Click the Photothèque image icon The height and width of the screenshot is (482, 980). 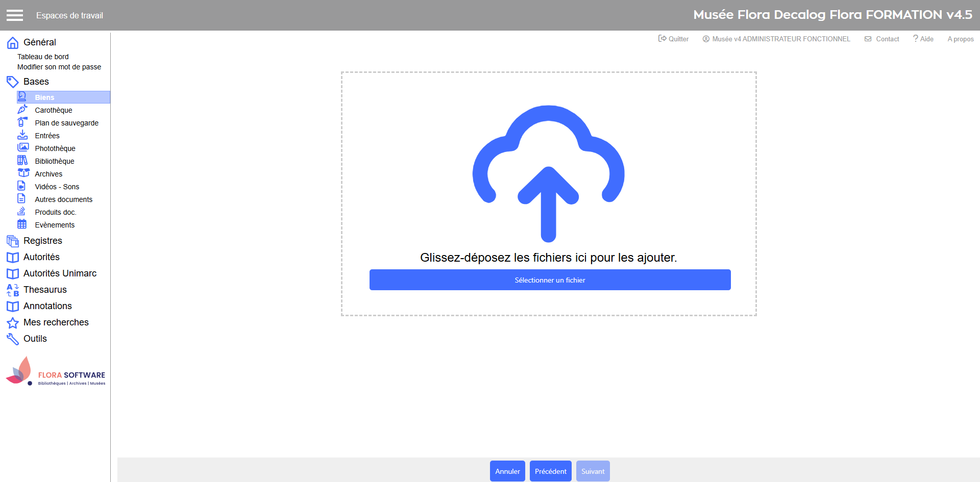point(22,148)
